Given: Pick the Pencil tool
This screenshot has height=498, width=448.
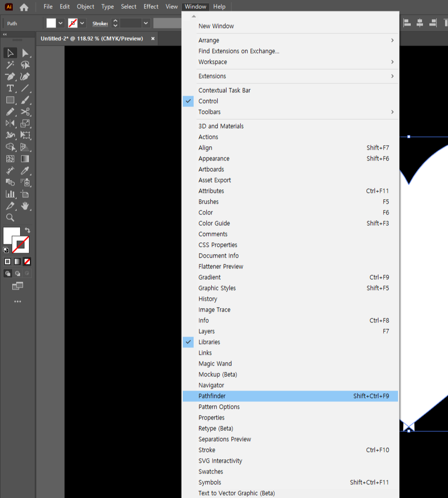Looking at the screenshot, I should [10, 112].
